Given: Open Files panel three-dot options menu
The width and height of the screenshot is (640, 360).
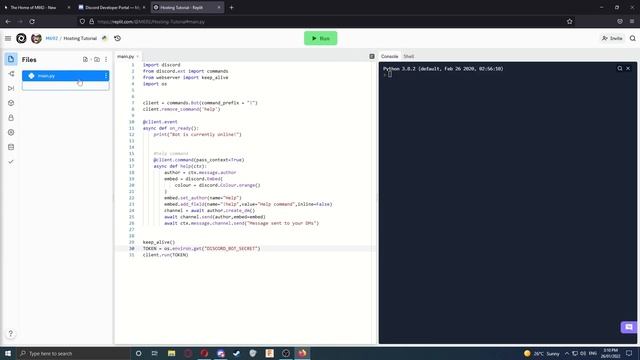Looking at the screenshot, I should [x=106, y=60].
